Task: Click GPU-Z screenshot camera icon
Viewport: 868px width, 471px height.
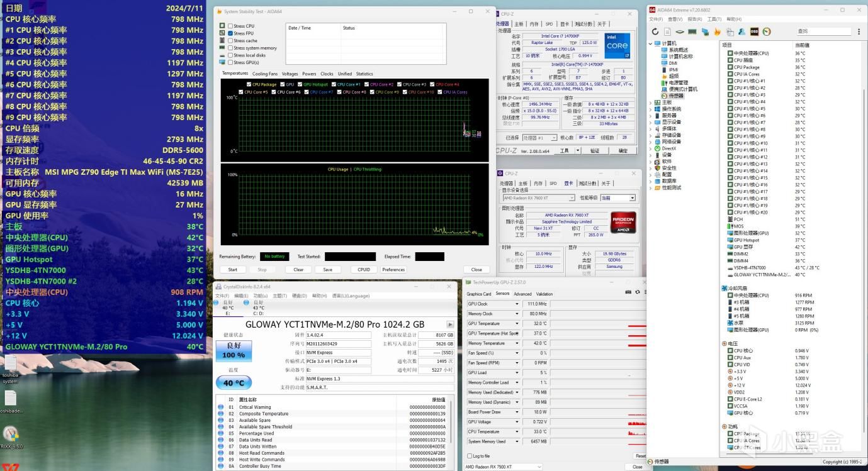Action: (x=628, y=293)
